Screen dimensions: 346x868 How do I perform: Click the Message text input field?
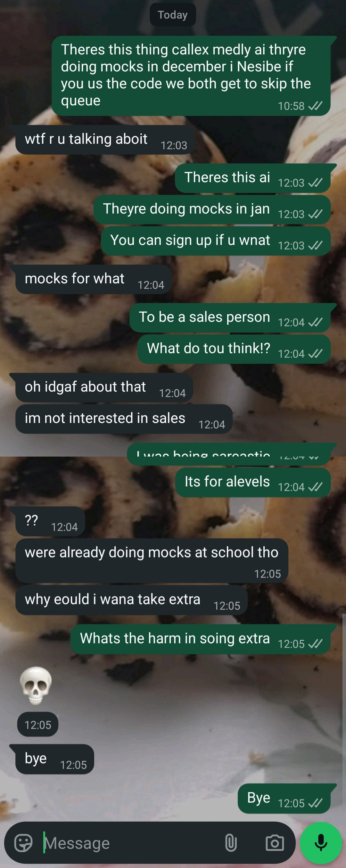(132, 843)
